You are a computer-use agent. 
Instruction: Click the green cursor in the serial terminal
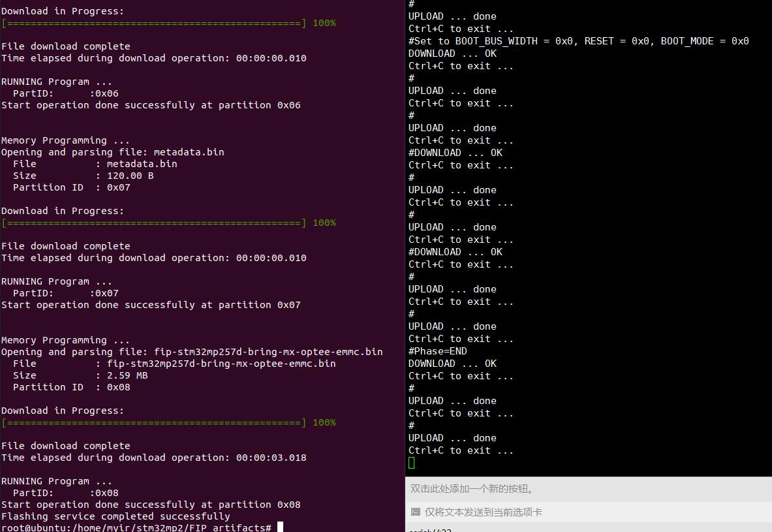click(411, 463)
